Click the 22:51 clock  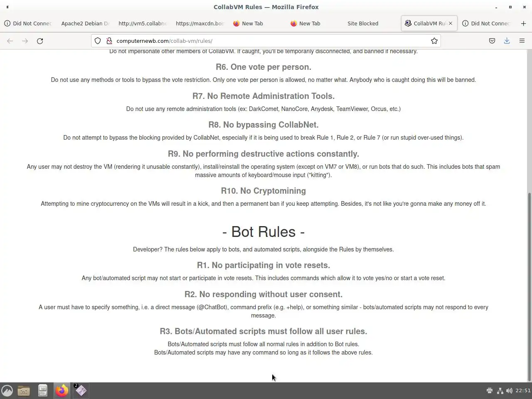523,391
